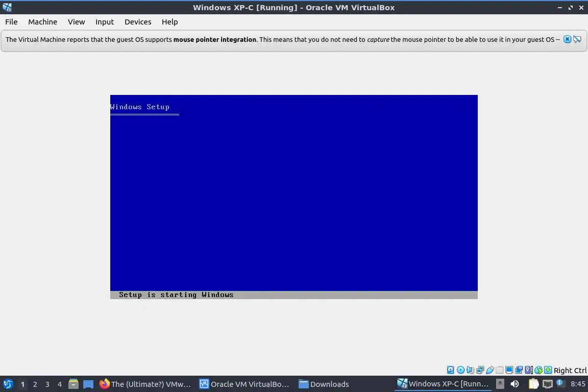
Task: Click the wired network tray icon
Action: coord(548,384)
